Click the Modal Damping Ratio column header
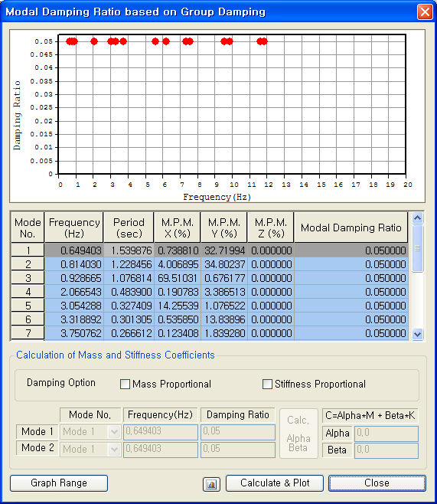437x504 pixels. click(351, 227)
